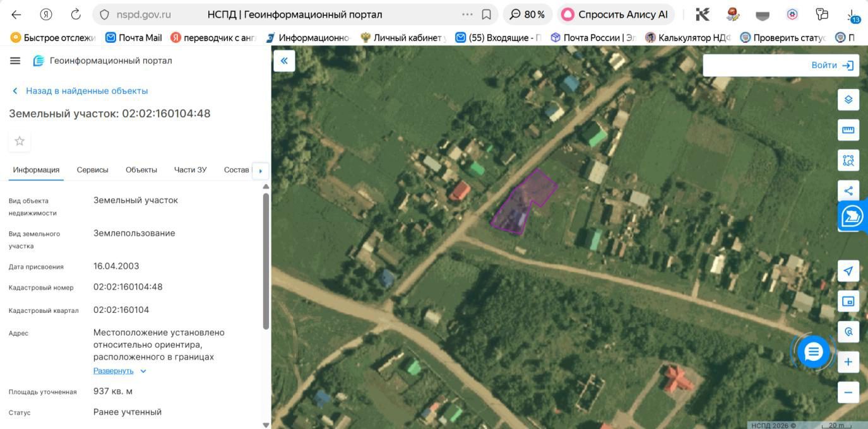Screen dimensions: 868x429
Task: Collapse the side panel with double chevron
Action: [x=284, y=61]
